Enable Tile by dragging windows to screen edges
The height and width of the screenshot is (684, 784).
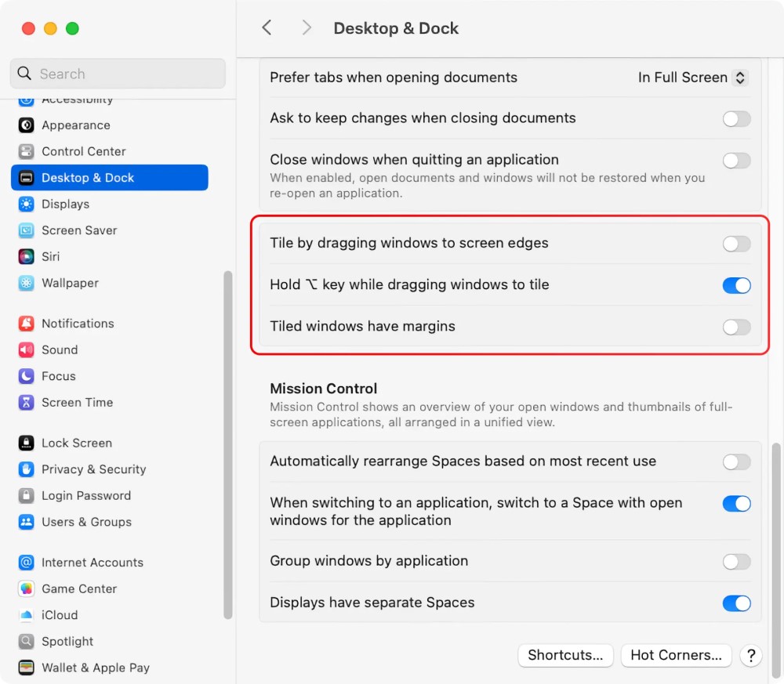tap(736, 244)
